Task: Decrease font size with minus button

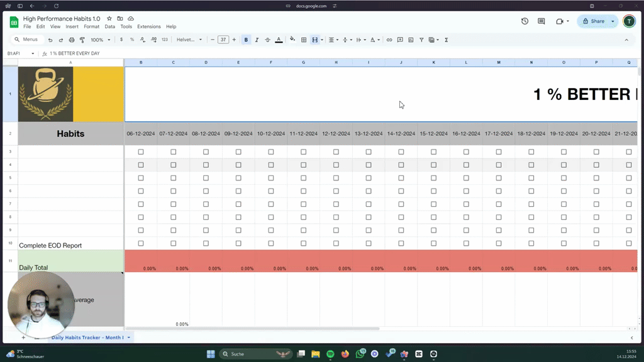Action: click(x=213, y=40)
